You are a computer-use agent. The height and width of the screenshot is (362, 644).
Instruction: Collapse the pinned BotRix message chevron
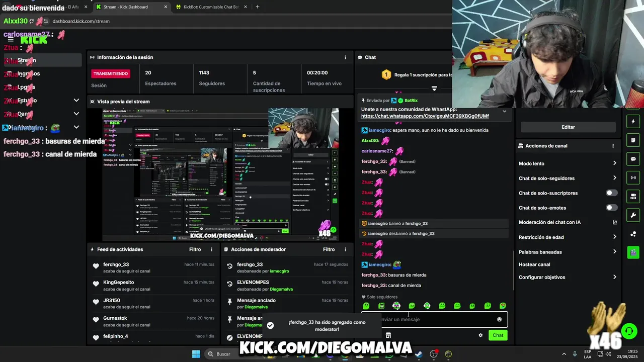504,112
